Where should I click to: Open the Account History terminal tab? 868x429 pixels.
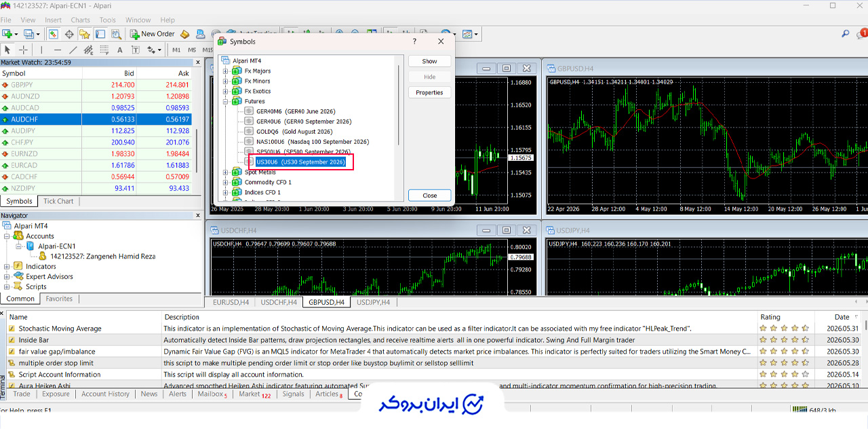tap(105, 394)
